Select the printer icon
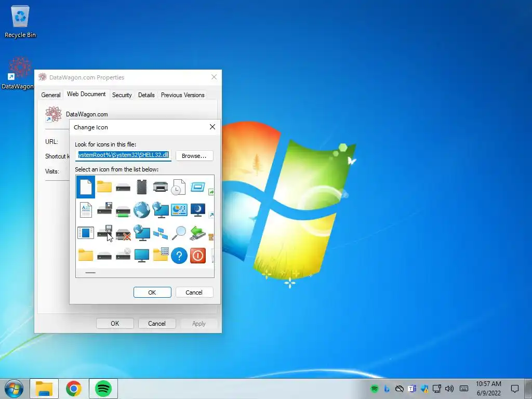 [160, 187]
